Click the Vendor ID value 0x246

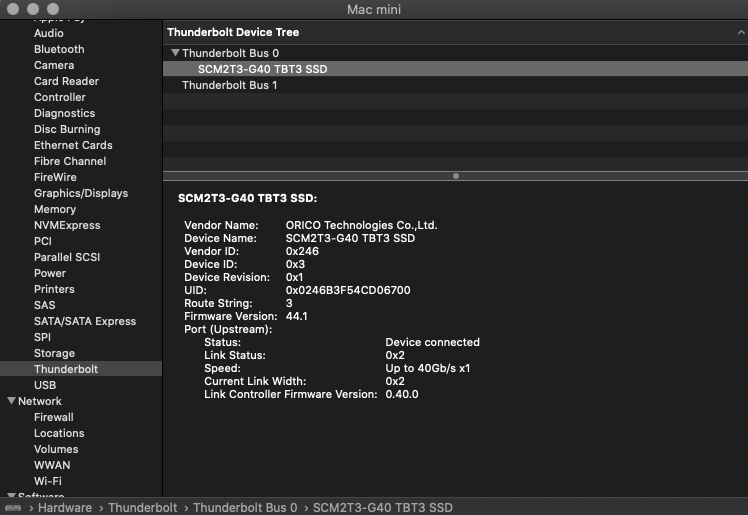[x=302, y=251]
